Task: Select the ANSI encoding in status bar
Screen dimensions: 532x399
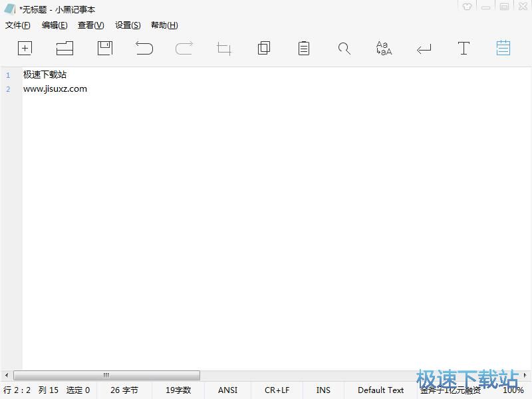Action: (227, 390)
